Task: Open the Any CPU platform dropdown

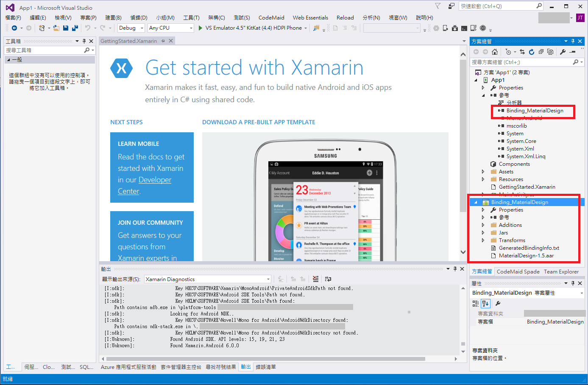Action: [x=171, y=28]
